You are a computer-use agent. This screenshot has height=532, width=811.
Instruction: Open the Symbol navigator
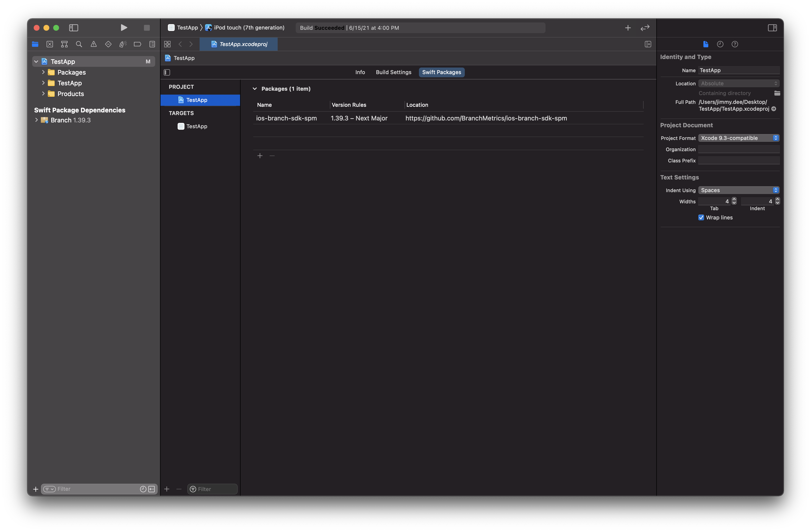(x=64, y=44)
